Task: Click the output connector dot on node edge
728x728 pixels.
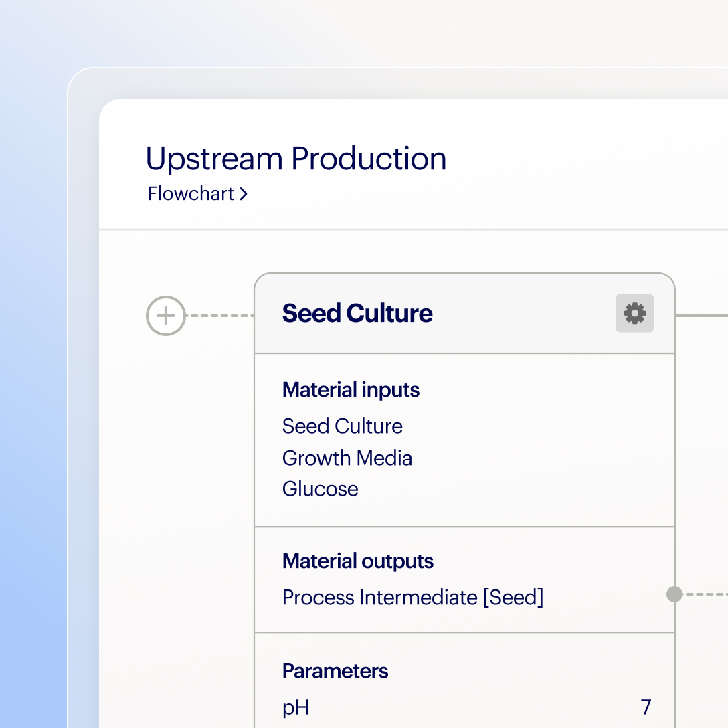Action: coord(674,594)
